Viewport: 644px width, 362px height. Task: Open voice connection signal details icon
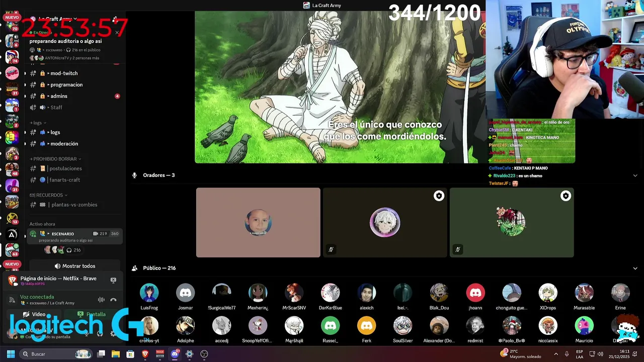[12, 300]
